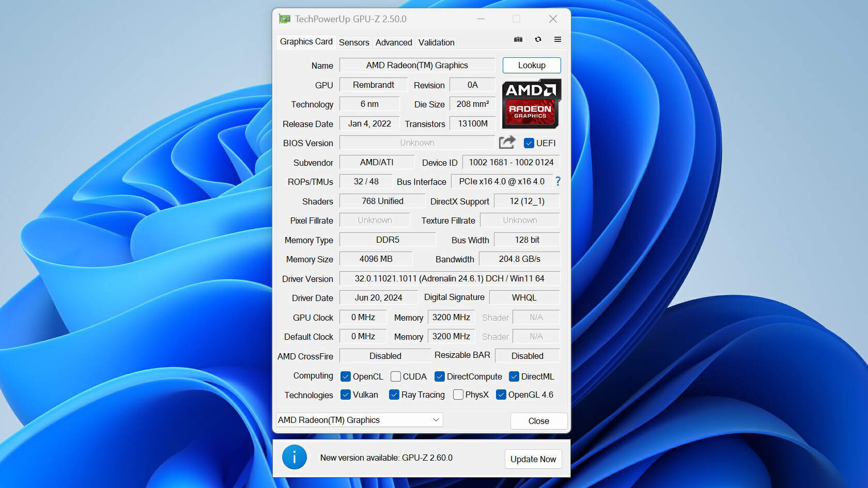The width and height of the screenshot is (868, 488).
Task: Click the BIOS export share icon
Action: pyautogui.click(x=507, y=142)
